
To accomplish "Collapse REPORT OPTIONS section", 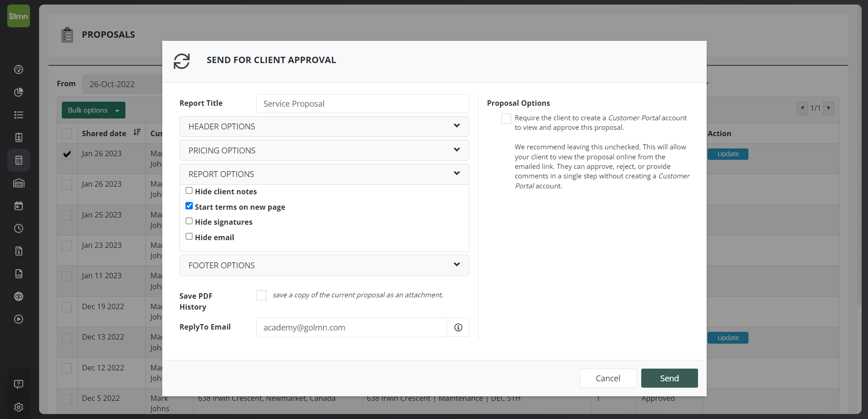I will (324, 174).
